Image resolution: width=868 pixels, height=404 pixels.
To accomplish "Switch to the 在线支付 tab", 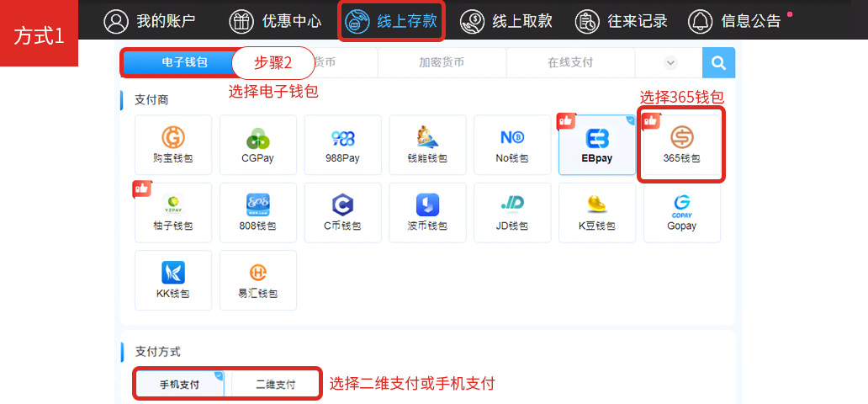I will tap(570, 62).
